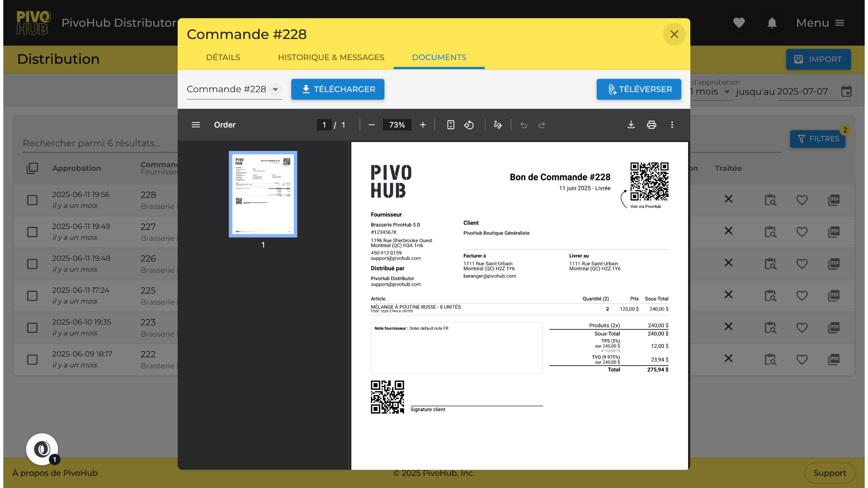Open the HISTORIQUE & MESSAGES tab

pyautogui.click(x=331, y=57)
